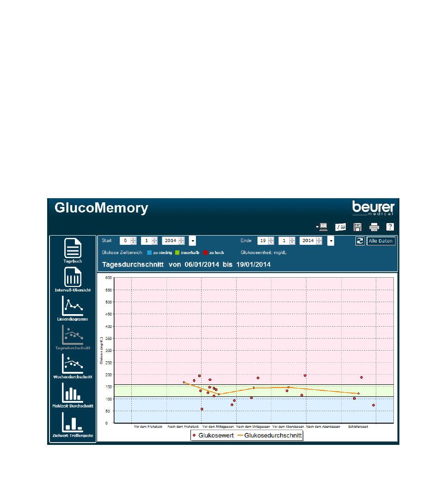The height and width of the screenshot is (504, 441).
Task: Click the 'Start' label text
Action: pos(106,241)
